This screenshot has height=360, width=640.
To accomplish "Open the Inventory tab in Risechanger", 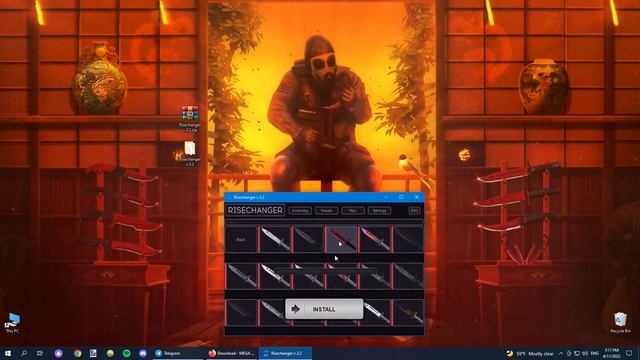I will coord(300,211).
